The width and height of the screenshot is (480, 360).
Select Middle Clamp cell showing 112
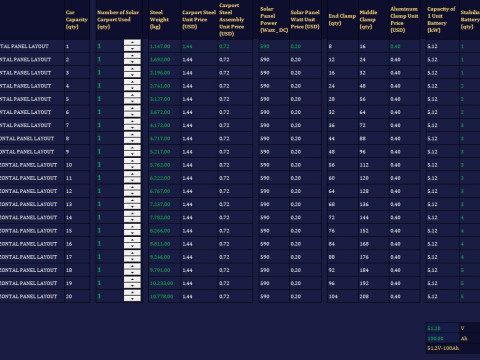tap(373, 165)
